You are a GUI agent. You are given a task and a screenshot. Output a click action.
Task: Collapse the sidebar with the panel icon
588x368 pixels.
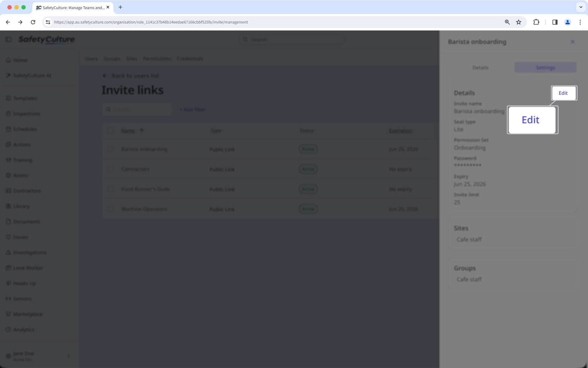point(8,40)
